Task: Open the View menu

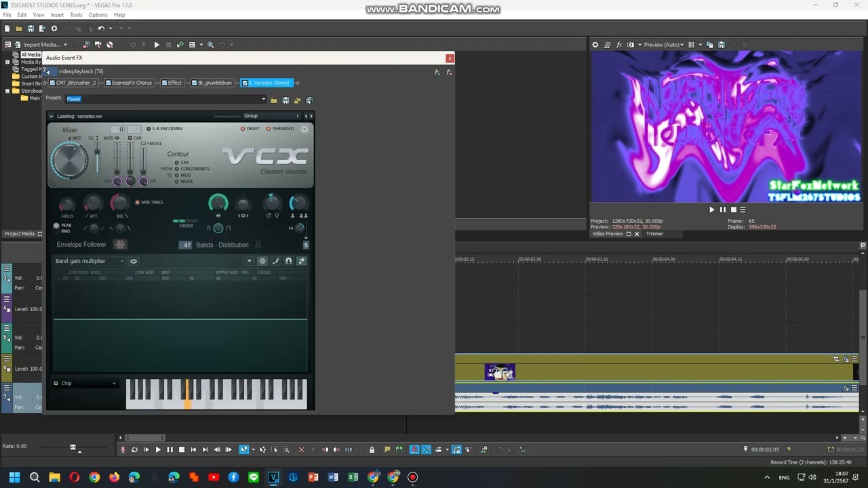Action: (x=39, y=15)
